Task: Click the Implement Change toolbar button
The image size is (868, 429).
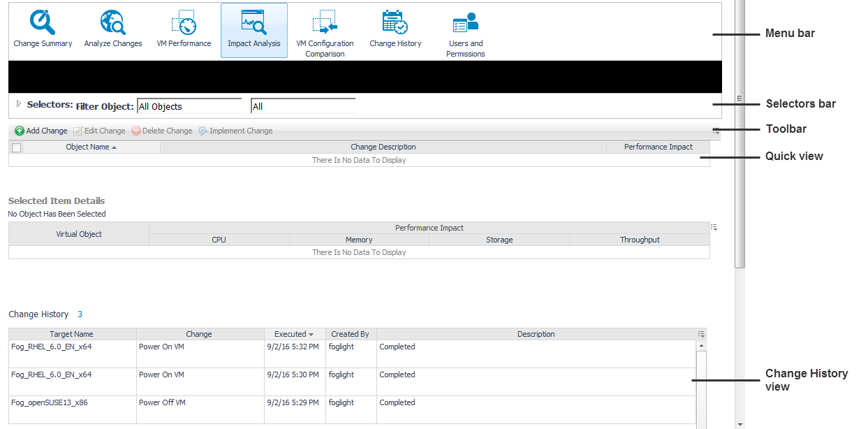Action: click(x=235, y=131)
